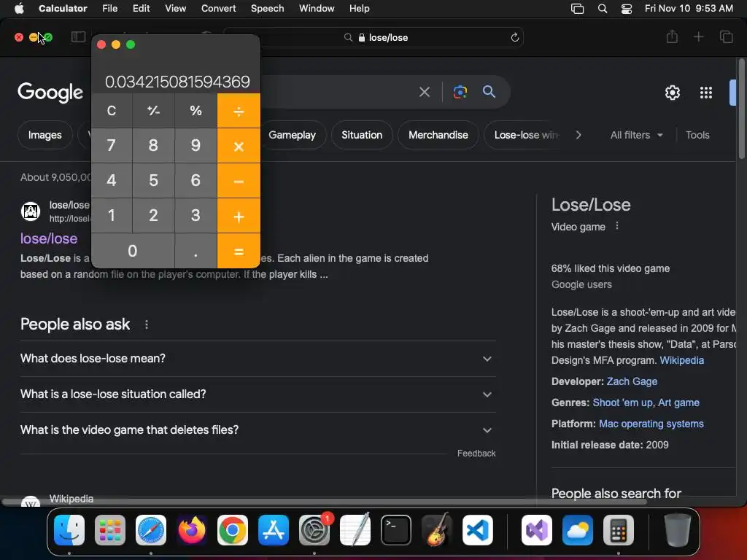Click the Calculator result display value
The height and width of the screenshot is (560, 747).
177,82
